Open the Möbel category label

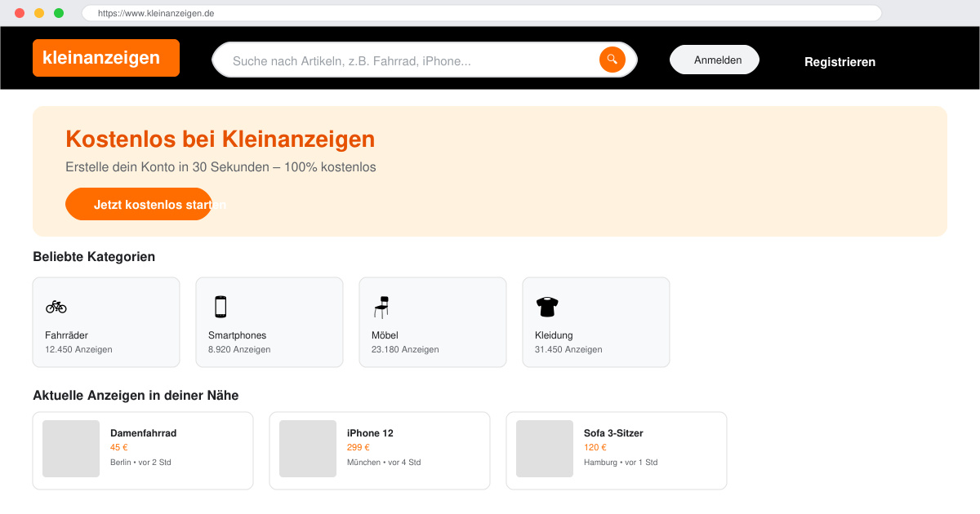[x=385, y=335]
